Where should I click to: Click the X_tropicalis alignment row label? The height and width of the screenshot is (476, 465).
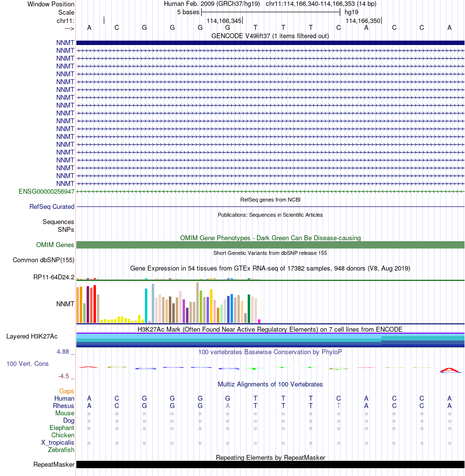point(58,442)
